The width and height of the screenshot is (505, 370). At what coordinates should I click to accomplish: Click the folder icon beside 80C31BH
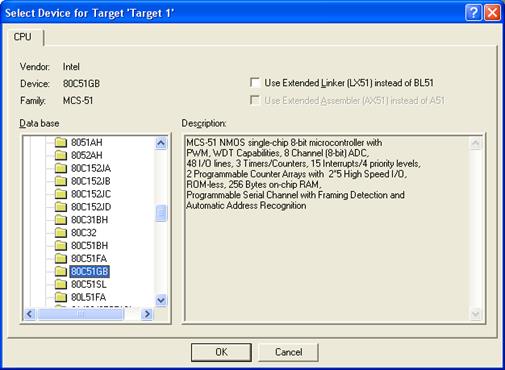coord(61,220)
